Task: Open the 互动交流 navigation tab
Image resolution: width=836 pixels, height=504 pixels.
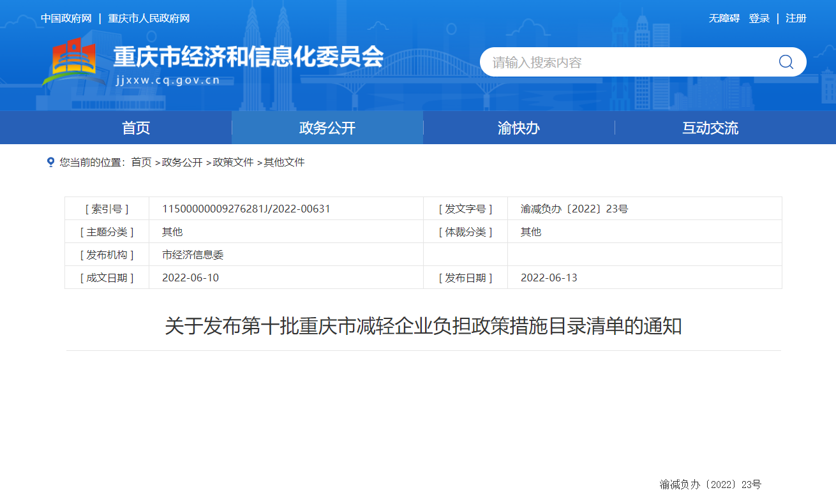Action: point(710,128)
